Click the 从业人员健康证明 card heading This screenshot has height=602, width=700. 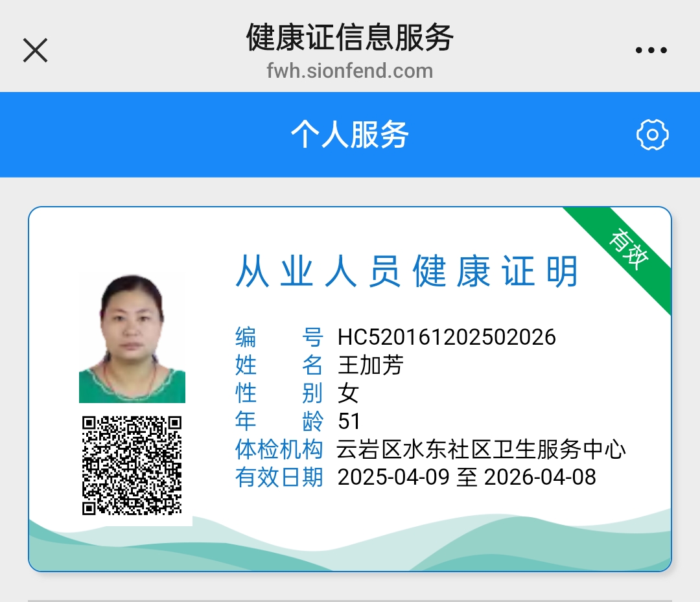(x=406, y=271)
